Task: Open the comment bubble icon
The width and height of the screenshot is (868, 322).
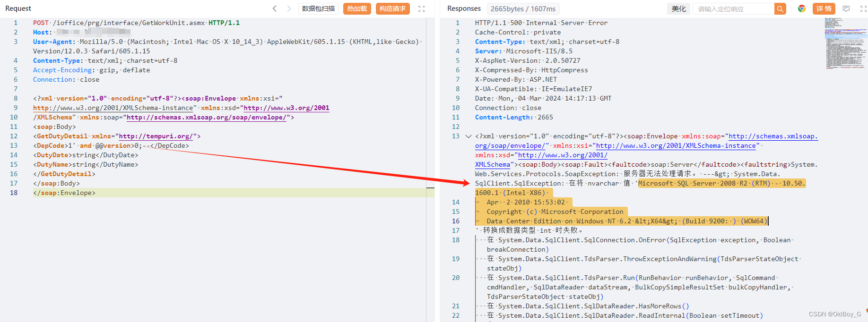Action: coord(846,8)
